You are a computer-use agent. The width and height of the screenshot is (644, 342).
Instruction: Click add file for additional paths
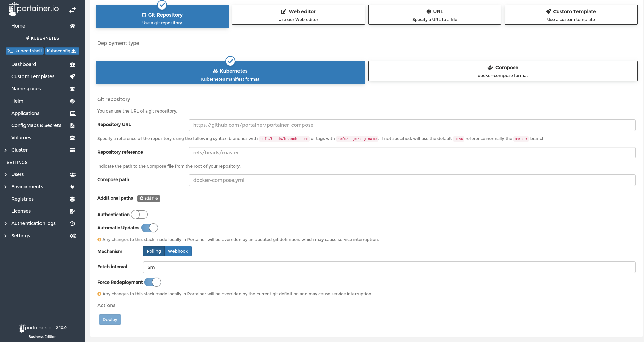(x=149, y=199)
